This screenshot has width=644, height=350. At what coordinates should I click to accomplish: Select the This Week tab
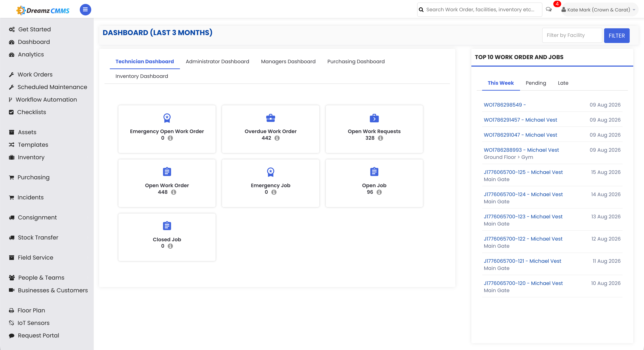(x=501, y=83)
